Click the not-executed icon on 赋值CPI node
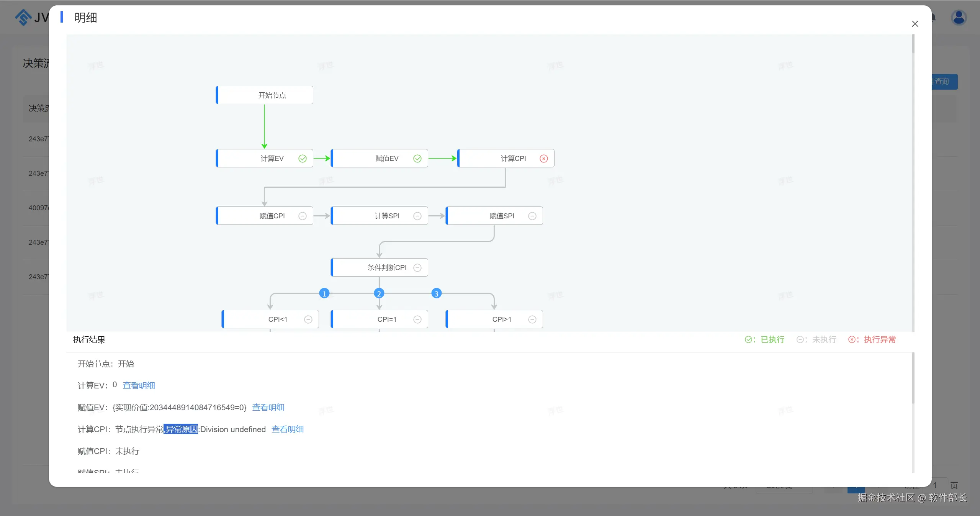The width and height of the screenshot is (980, 516). coord(303,216)
